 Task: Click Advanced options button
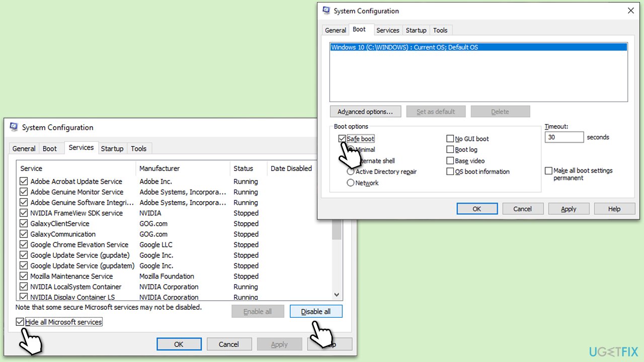pos(365,112)
